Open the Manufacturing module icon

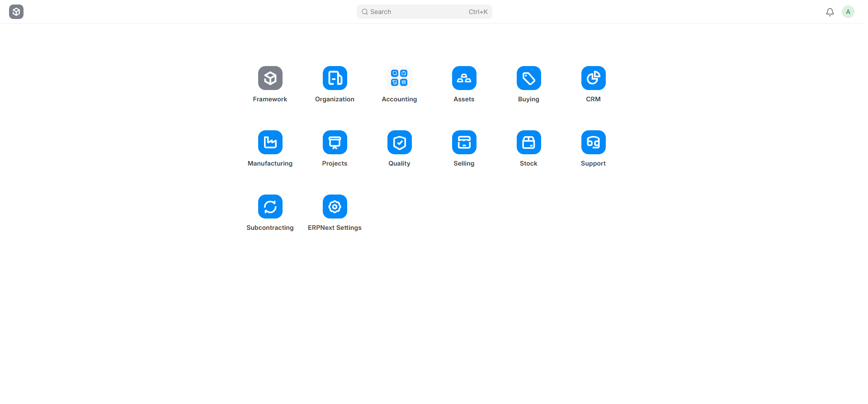[x=270, y=143]
